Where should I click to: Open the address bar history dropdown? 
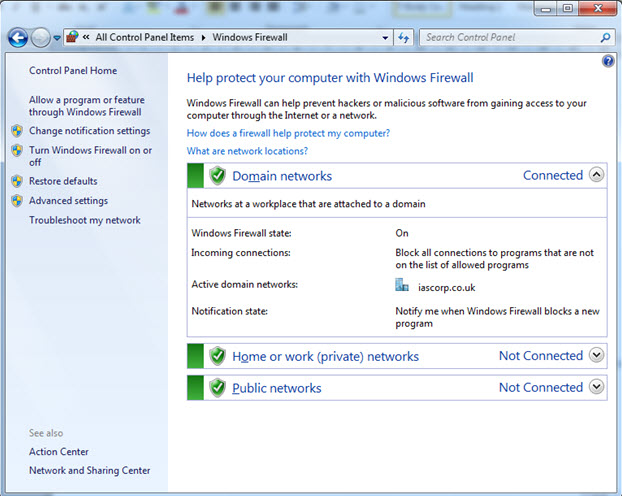click(x=385, y=38)
